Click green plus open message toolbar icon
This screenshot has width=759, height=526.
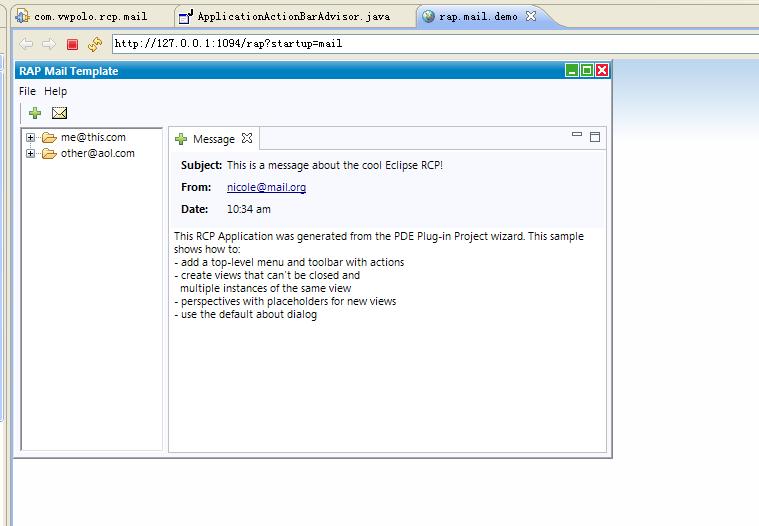(35, 113)
